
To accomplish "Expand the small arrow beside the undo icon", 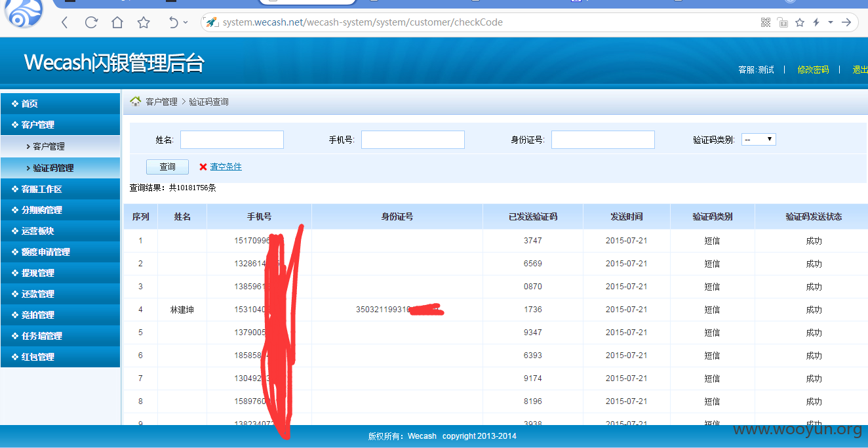I will pos(186,22).
